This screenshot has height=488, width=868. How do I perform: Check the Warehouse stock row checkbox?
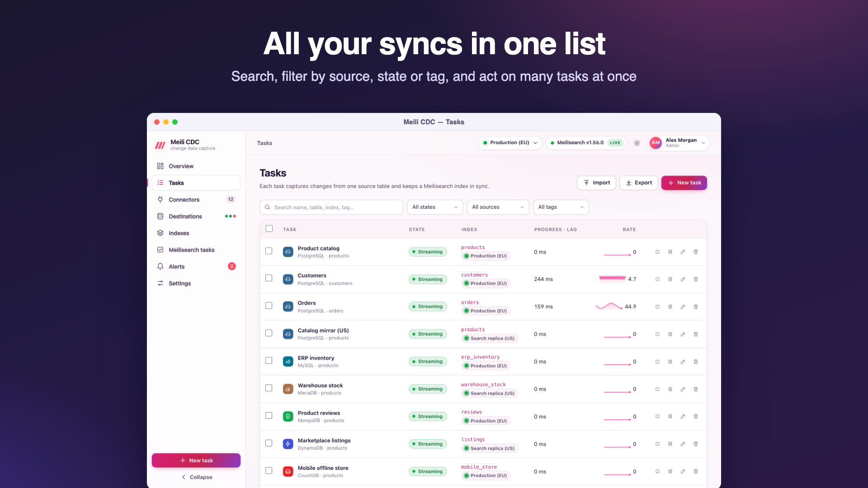tap(269, 388)
